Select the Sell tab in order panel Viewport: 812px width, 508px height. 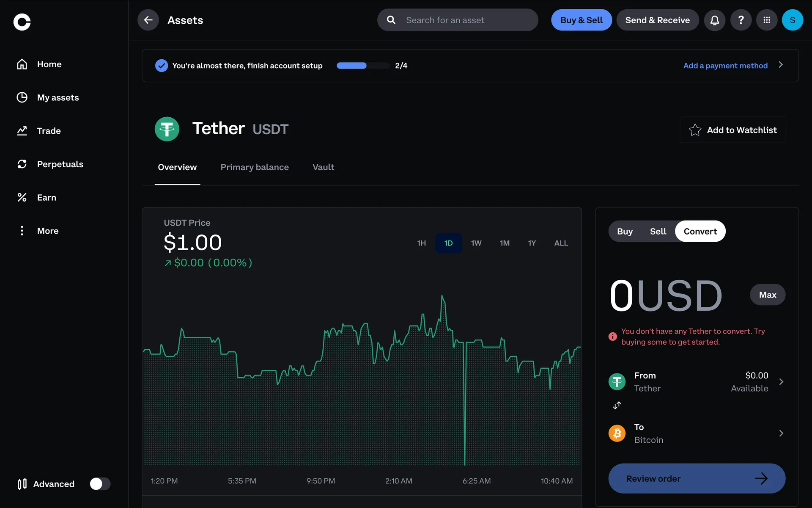tap(658, 232)
